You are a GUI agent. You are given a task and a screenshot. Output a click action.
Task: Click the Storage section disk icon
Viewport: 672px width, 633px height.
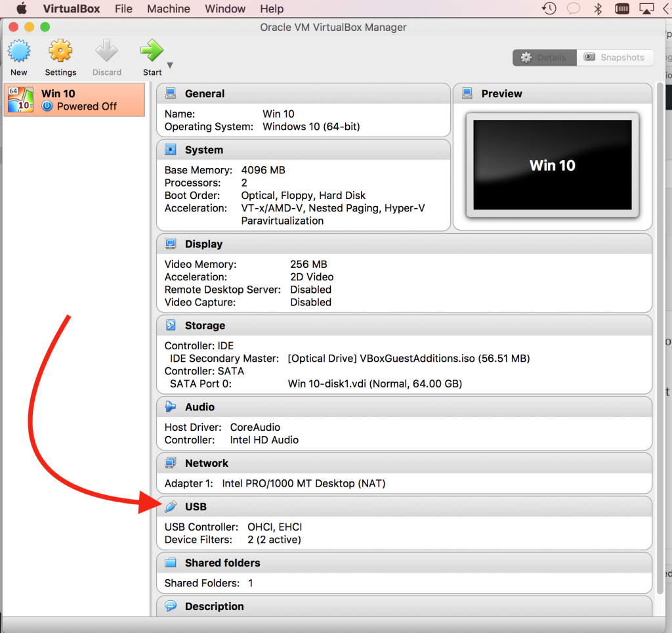[x=171, y=325]
